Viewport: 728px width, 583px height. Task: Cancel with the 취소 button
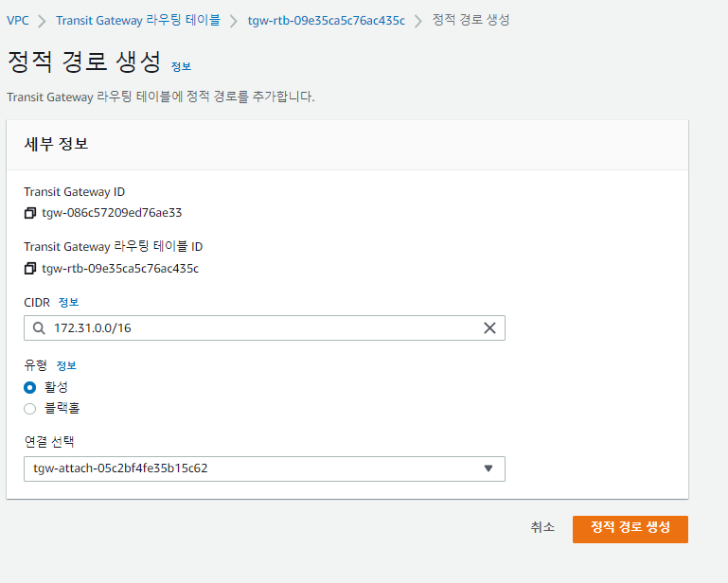(x=542, y=527)
